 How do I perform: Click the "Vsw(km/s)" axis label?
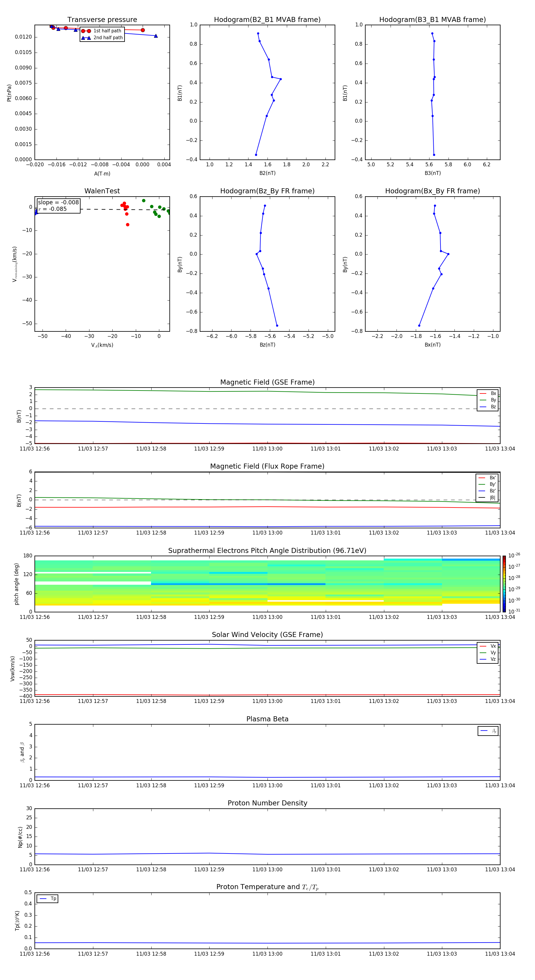[12, 668]
